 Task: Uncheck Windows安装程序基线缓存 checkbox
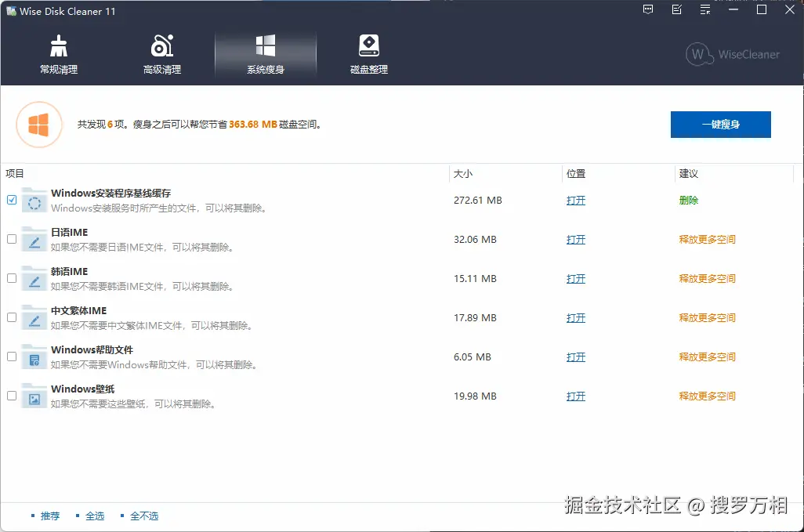coord(12,200)
